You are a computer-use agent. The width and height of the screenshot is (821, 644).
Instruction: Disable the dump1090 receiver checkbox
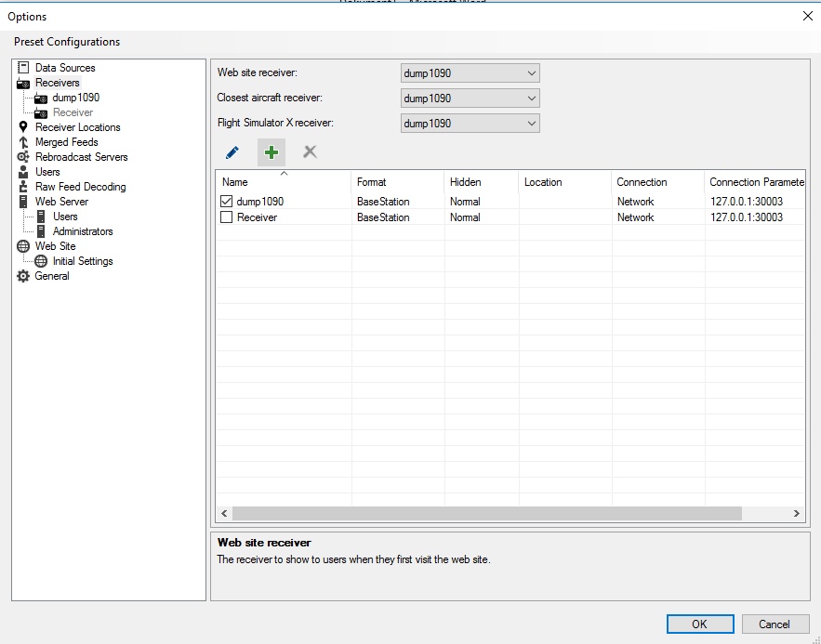coord(226,202)
